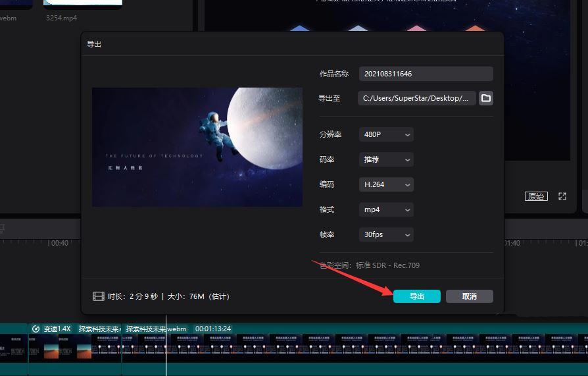Expand the 格式 dropdown set to mp4
This screenshot has width=588, height=376.
386,209
